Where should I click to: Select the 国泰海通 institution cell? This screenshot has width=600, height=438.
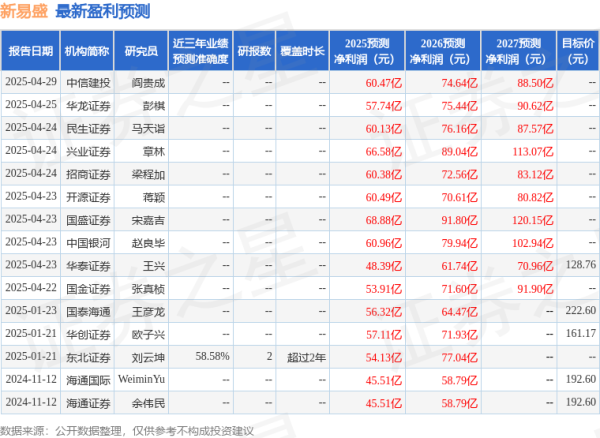(x=88, y=312)
